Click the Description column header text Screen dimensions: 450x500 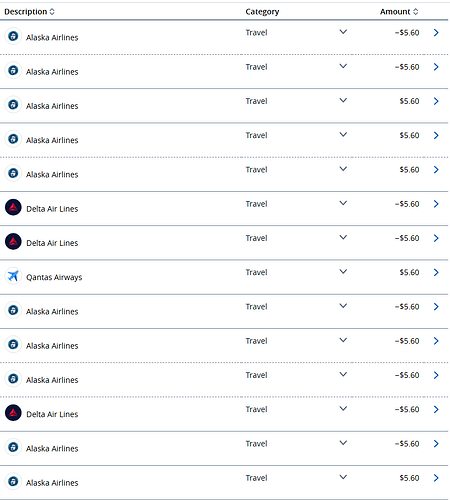26,12
